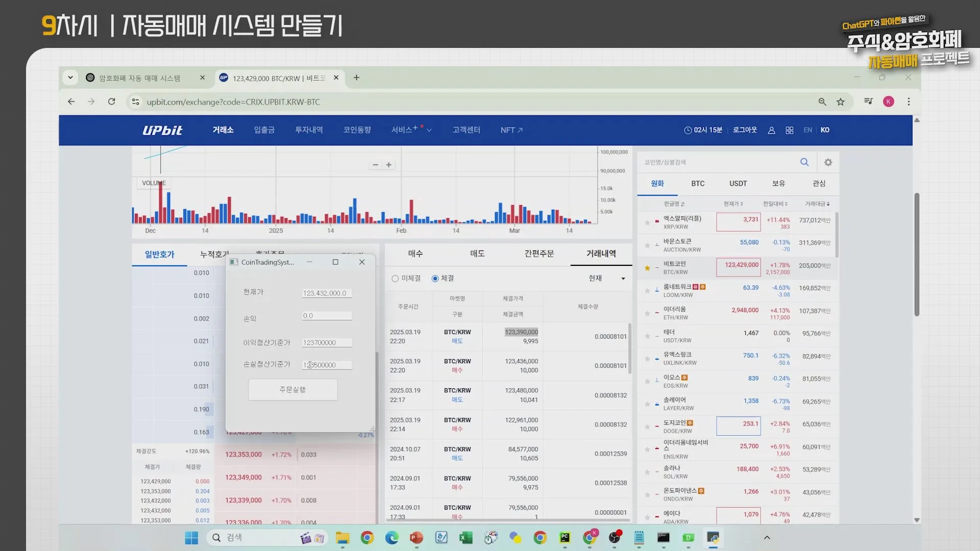Open the NFT link
The image size is (980, 551).
coord(511,130)
